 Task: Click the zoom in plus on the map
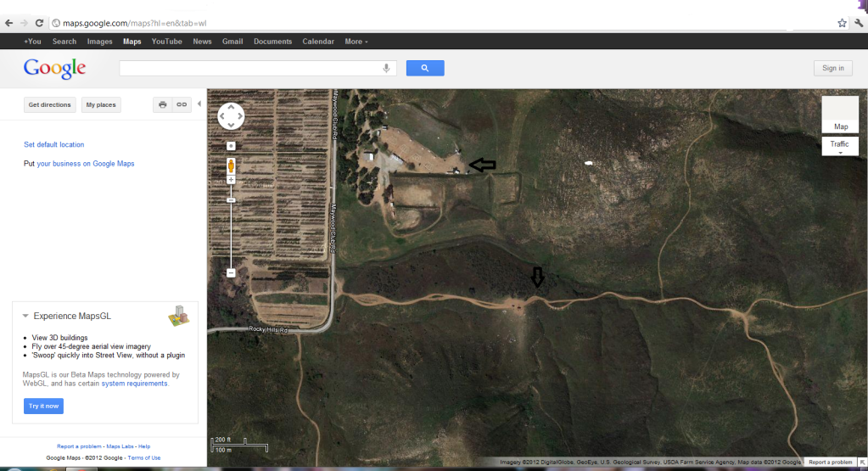click(x=231, y=181)
